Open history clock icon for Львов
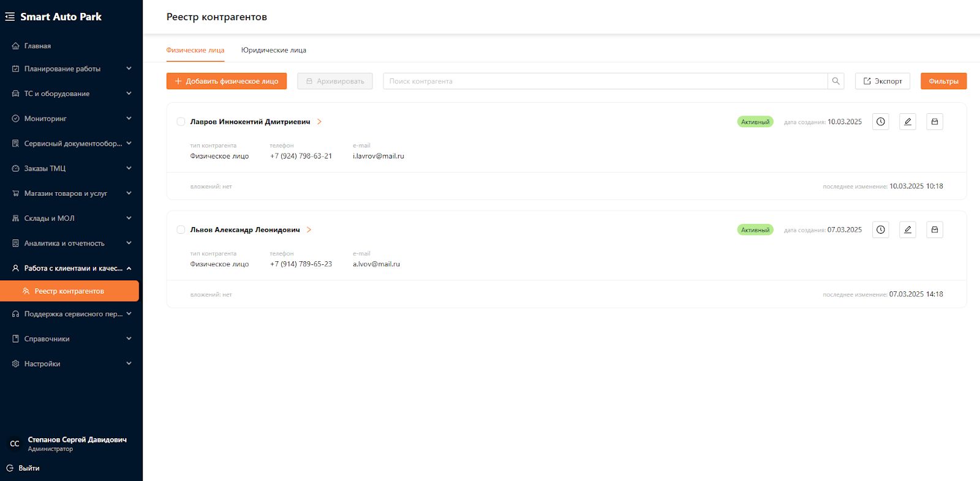 coord(880,230)
